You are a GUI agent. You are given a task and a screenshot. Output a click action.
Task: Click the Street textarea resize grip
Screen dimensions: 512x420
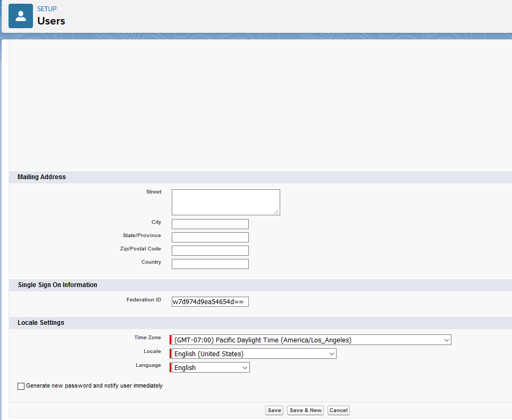click(276, 212)
